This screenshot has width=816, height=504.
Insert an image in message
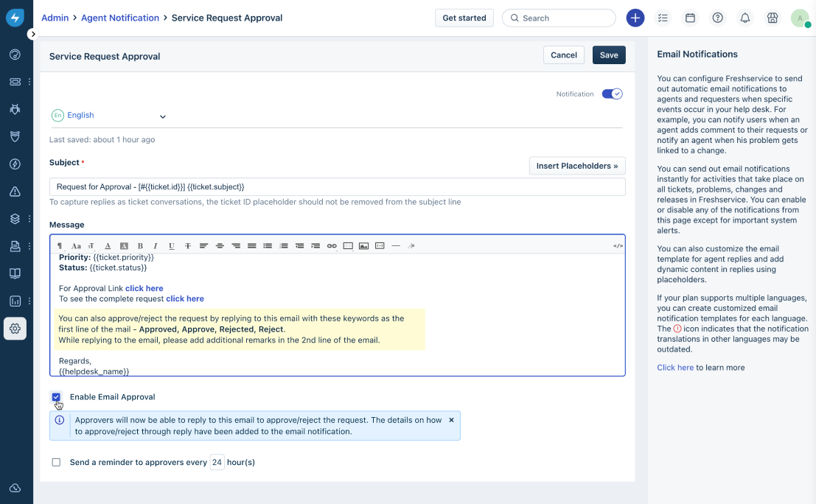[x=363, y=246]
